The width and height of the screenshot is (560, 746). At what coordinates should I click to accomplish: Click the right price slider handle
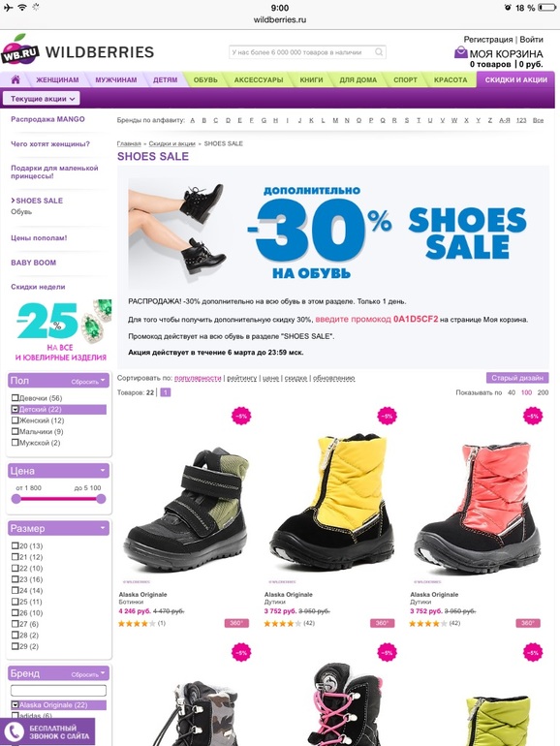click(101, 499)
